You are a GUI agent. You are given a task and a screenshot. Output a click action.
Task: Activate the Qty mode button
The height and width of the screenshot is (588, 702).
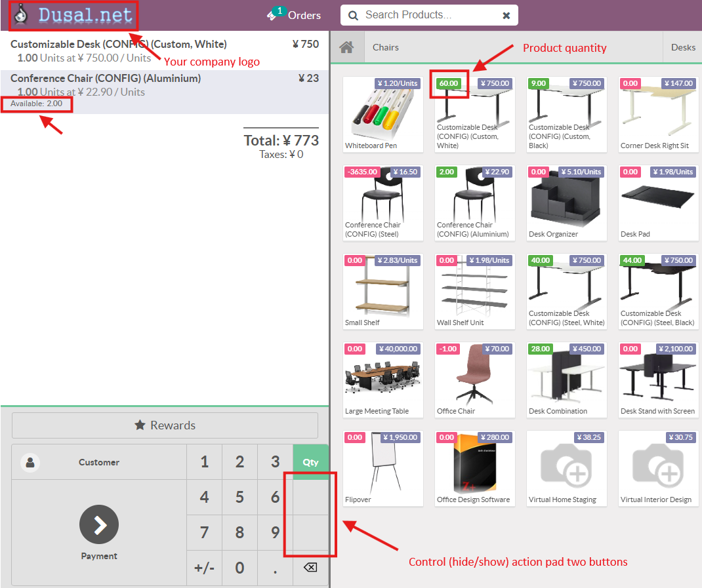pos(310,461)
